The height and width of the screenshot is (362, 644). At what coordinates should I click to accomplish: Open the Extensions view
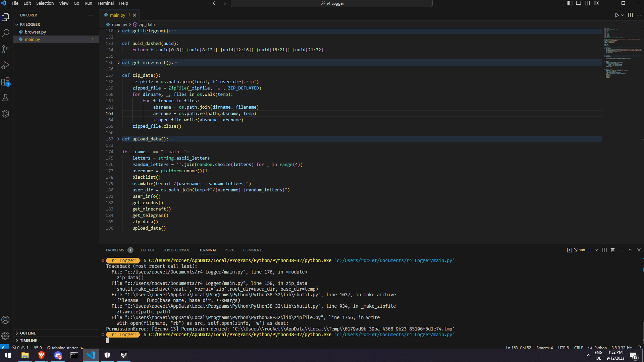pos(5,82)
